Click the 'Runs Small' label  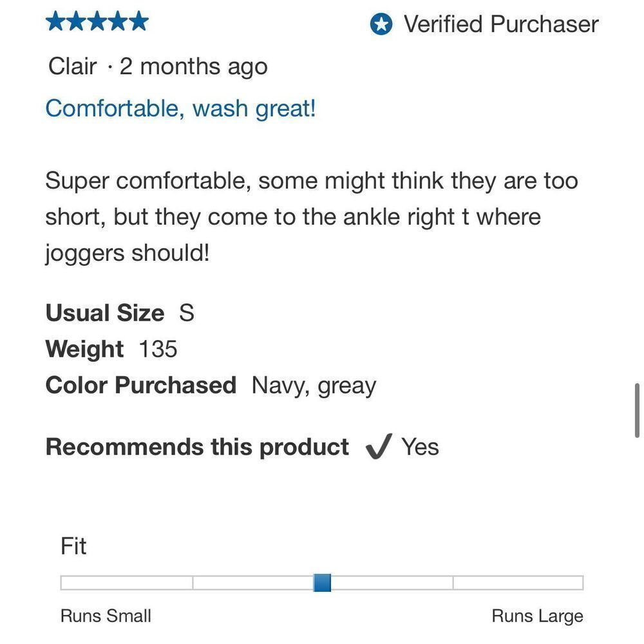tap(106, 616)
